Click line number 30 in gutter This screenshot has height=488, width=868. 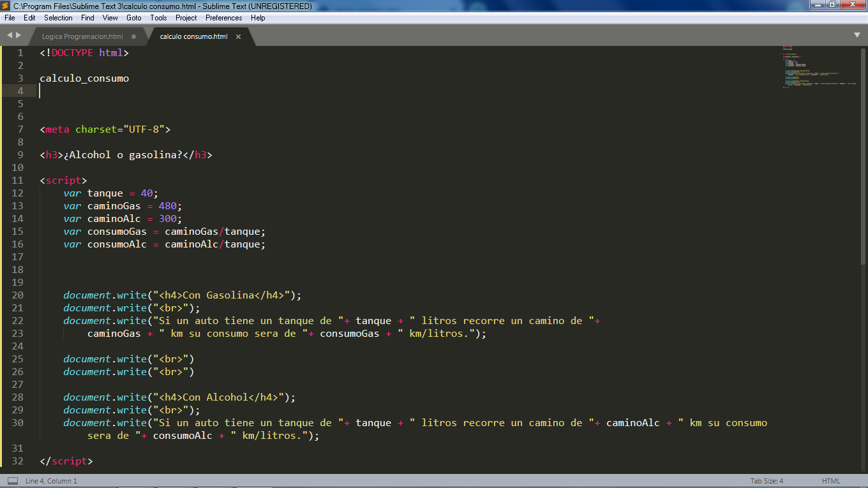point(17,423)
